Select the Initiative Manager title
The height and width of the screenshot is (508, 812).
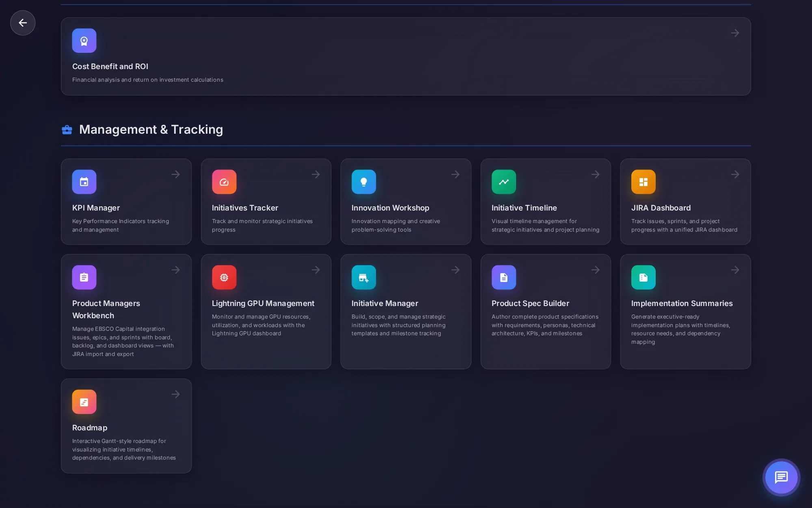coord(385,303)
